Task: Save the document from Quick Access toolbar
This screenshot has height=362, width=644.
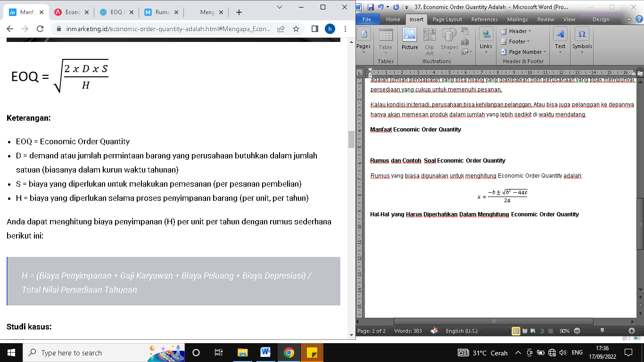Action: pyautogui.click(x=370, y=7)
